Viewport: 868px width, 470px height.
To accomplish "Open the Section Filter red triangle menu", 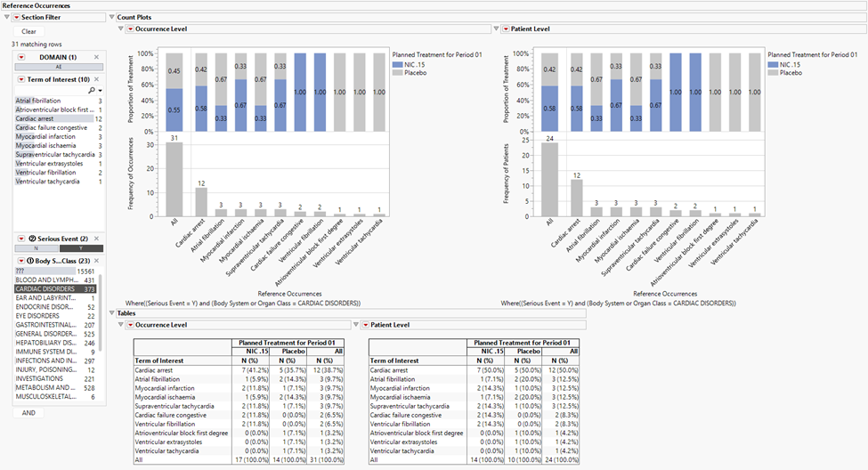I will pos(16,17).
